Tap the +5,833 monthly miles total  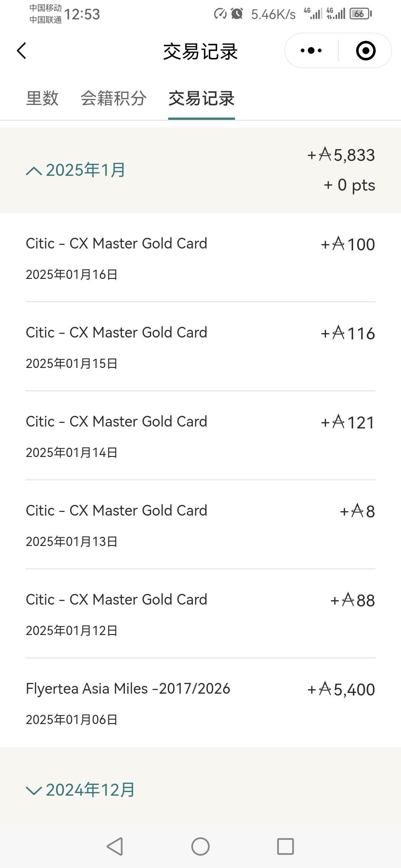tap(341, 155)
